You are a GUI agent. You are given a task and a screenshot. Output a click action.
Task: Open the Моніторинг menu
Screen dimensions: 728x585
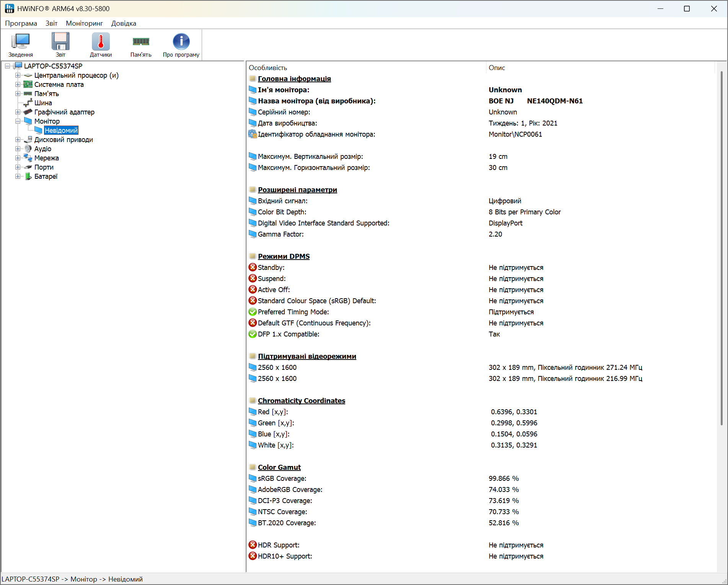point(84,23)
